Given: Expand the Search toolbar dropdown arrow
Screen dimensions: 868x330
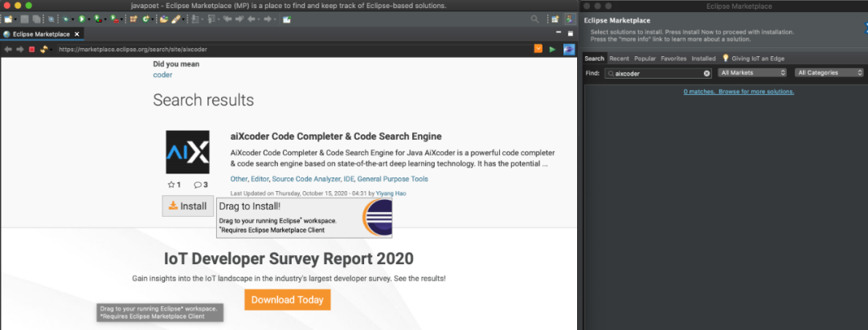Looking at the screenshot, I should 183,19.
